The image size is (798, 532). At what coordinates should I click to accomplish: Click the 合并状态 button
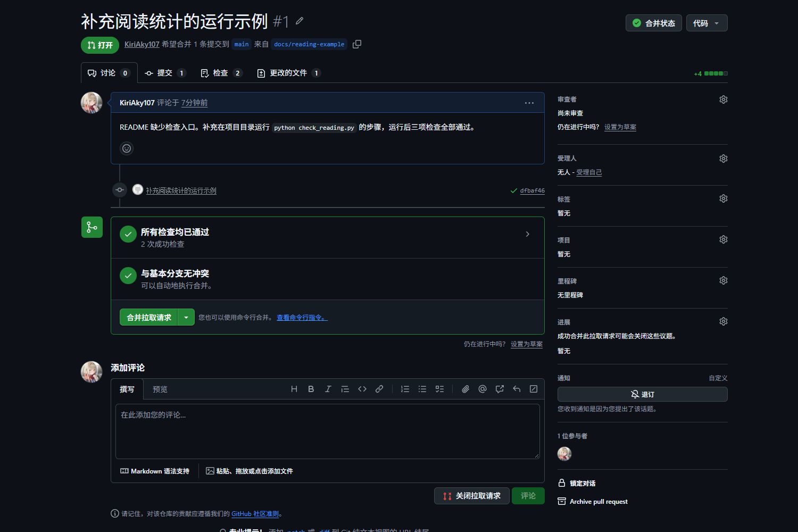(x=653, y=23)
